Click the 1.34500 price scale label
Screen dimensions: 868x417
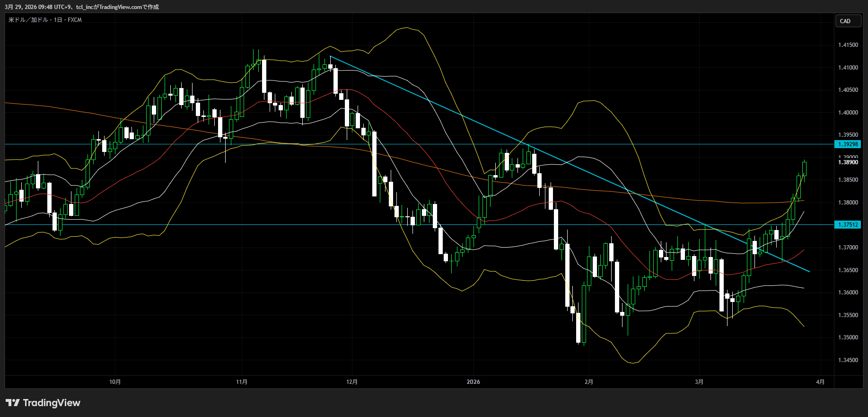(848, 360)
